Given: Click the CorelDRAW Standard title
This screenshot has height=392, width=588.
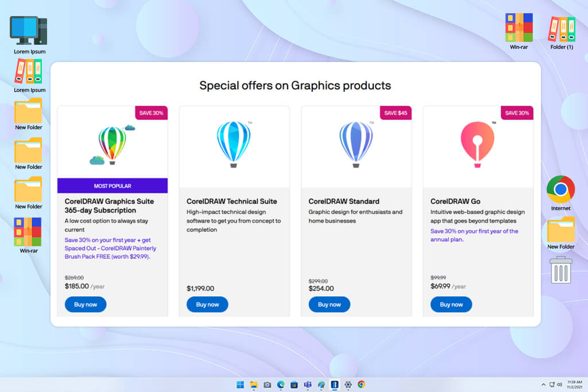Looking at the screenshot, I should [344, 201].
